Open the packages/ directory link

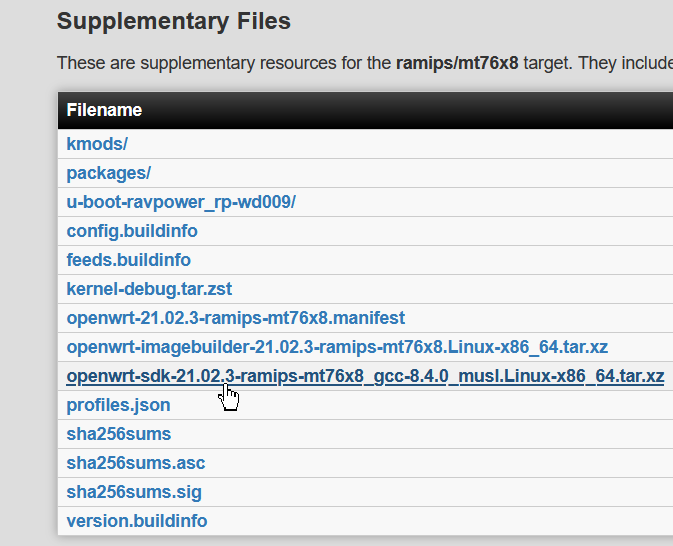click(x=108, y=173)
